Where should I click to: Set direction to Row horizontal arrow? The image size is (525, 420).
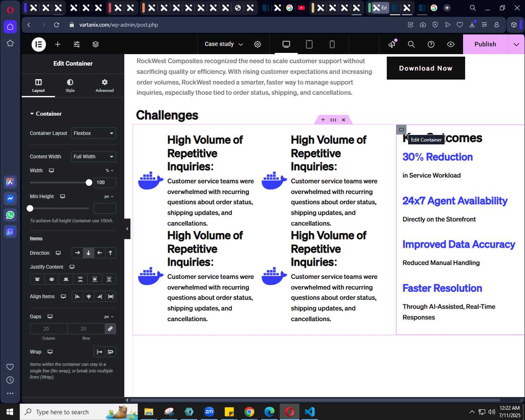click(x=78, y=253)
